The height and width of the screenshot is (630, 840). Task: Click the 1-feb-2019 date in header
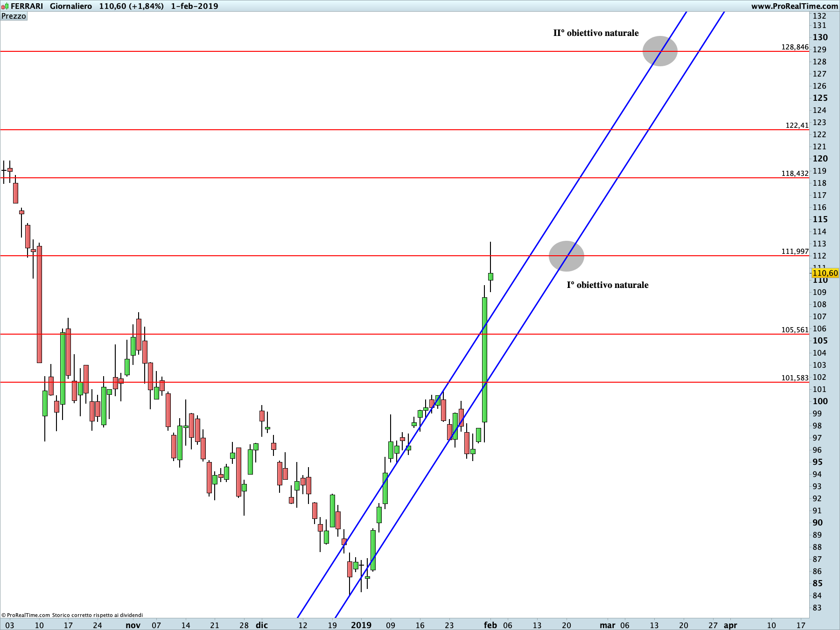tap(195, 6)
